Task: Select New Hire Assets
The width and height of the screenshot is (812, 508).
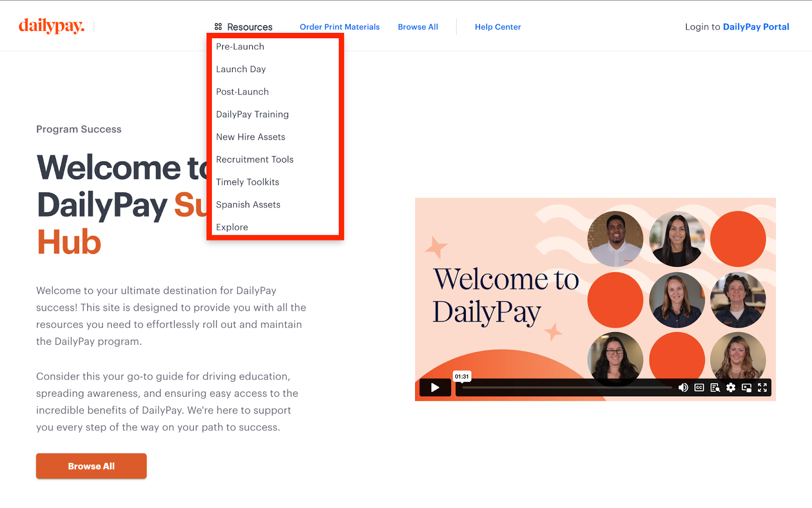Action: [x=251, y=137]
